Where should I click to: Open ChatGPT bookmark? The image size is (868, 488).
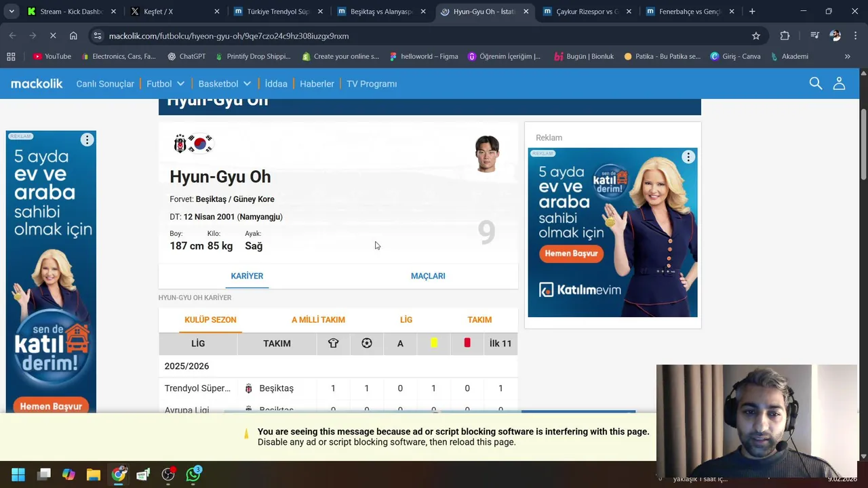pos(186,56)
